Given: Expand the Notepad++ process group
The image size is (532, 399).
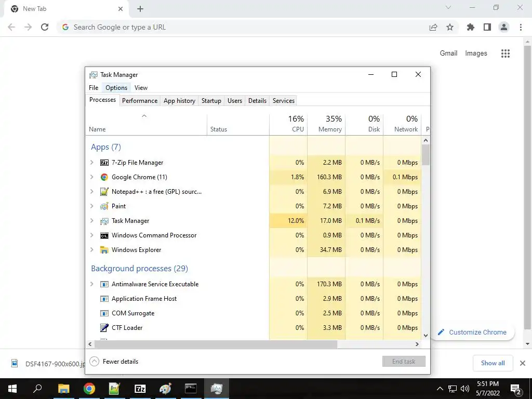Looking at the screenshot, I should click(x=91, y=192).
